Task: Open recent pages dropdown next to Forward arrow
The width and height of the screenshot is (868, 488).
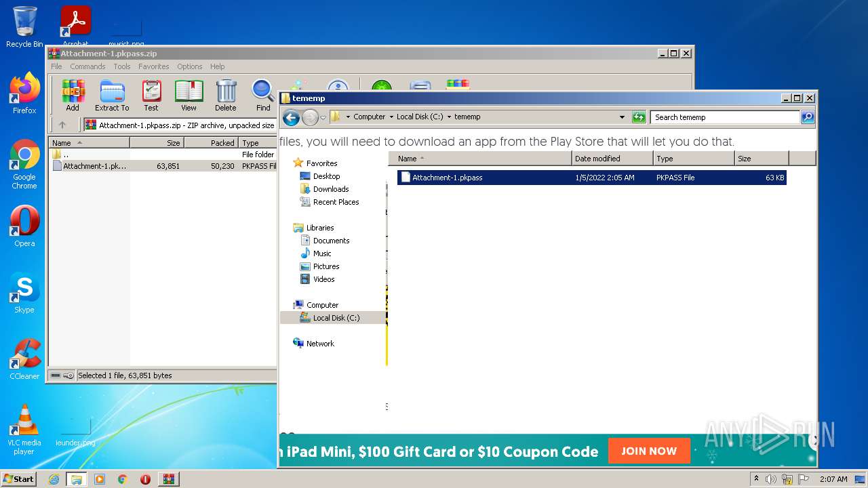Action: [323, 117]
